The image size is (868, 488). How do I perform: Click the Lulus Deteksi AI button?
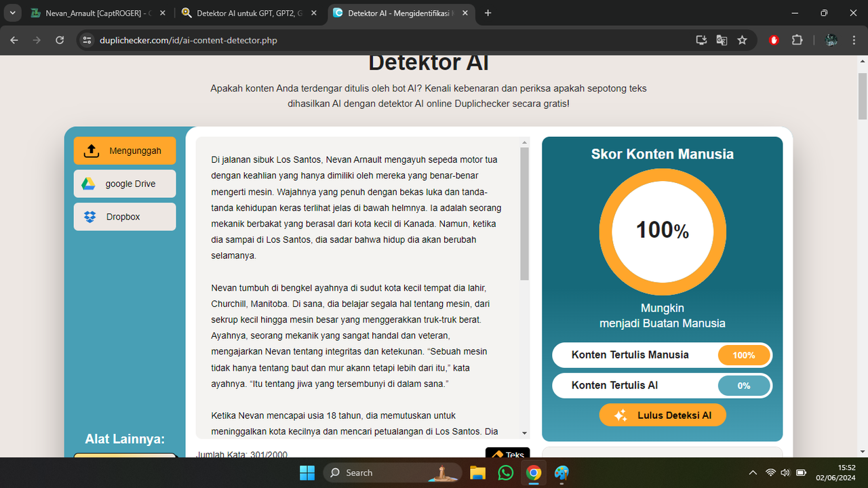pos(663,415)
